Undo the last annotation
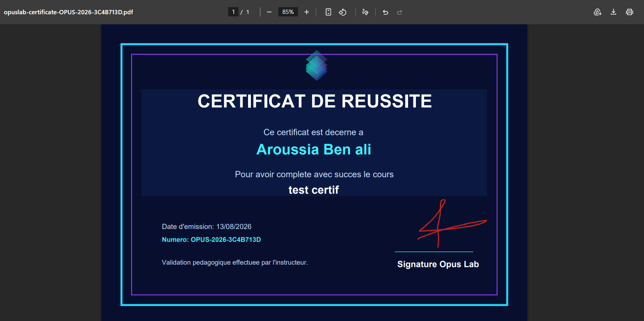The image size is (644, 321). click(x=385, y=12)
